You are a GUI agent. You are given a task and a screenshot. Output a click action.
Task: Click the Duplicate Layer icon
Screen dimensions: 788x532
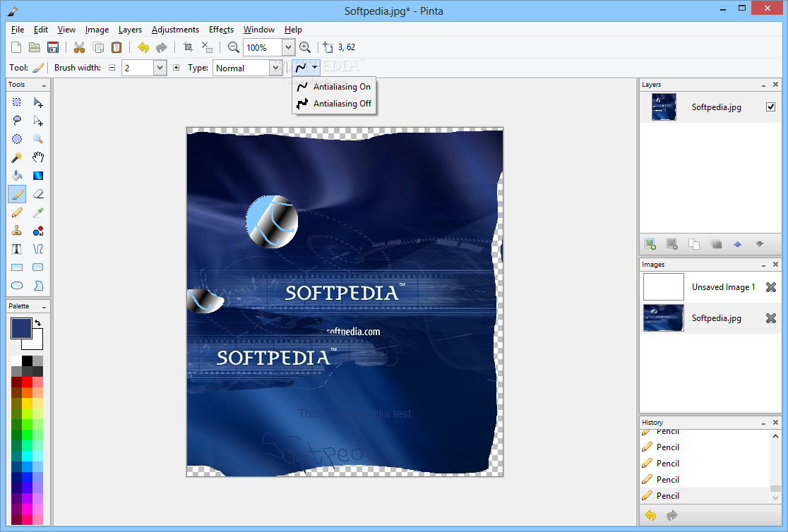(x=694, y=244)
